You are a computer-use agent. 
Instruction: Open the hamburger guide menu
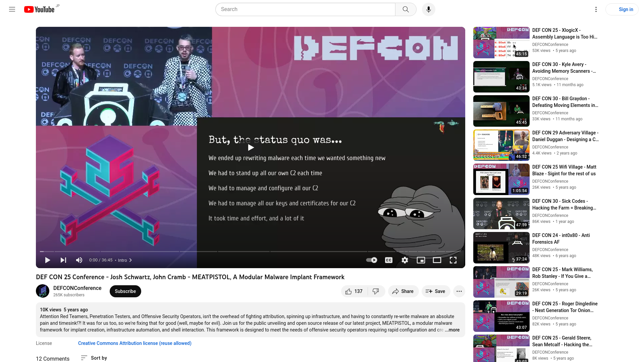coord(12,9)
